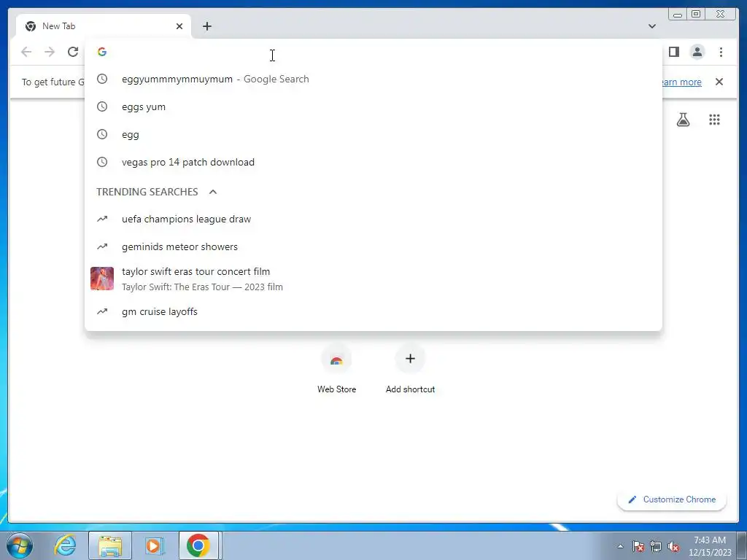Show hidden system tray icons
Image resolution: width=747 pixels, height=560 pixels.
[x=620, y=546]
